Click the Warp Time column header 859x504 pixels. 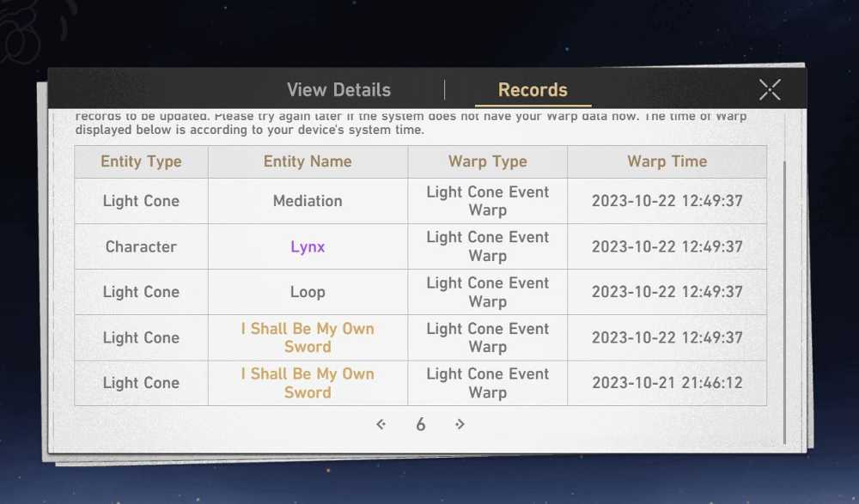click(x=667, y=161)
